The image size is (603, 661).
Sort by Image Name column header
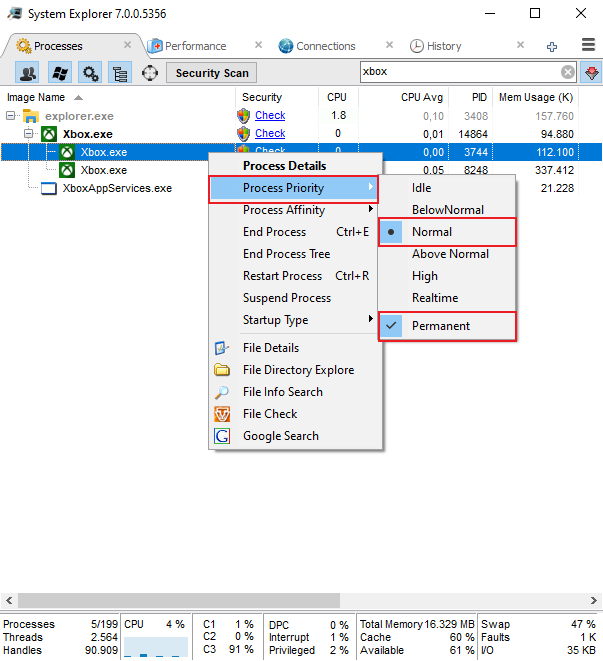tap(117, 97)
